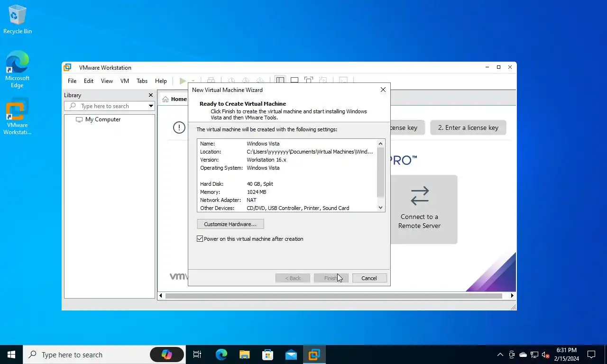
Task: Click the Windows Start button
Action: click(11, 355)
